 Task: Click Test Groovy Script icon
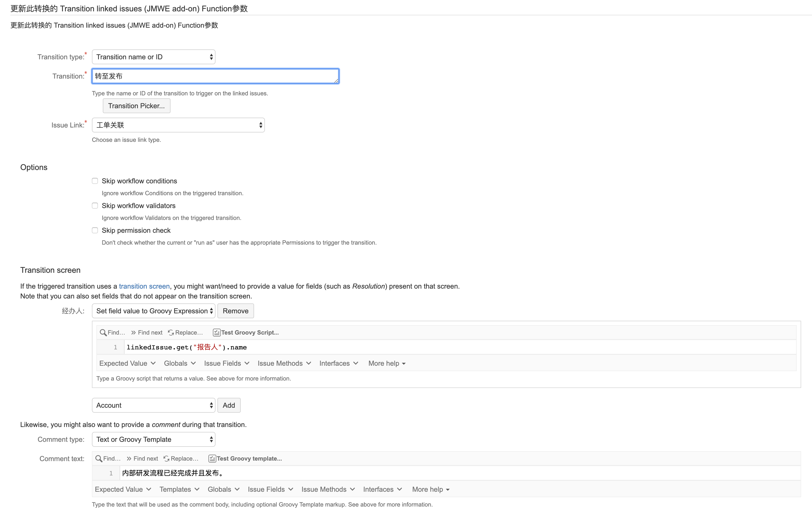point(217,333)
